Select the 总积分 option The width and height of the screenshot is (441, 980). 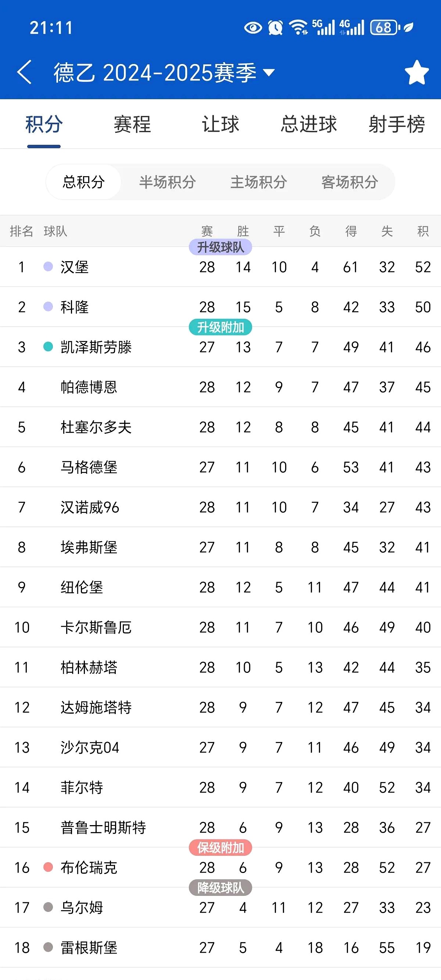pos(83,182)
